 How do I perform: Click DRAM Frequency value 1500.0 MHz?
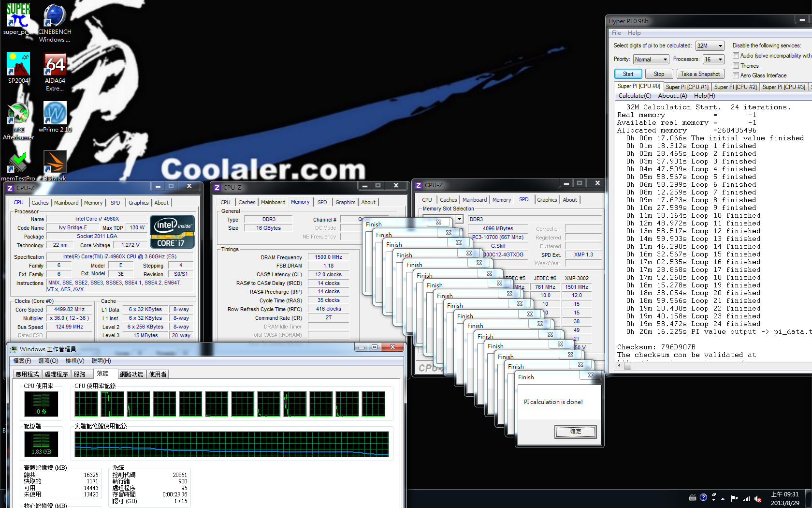[x=328, y=257]
